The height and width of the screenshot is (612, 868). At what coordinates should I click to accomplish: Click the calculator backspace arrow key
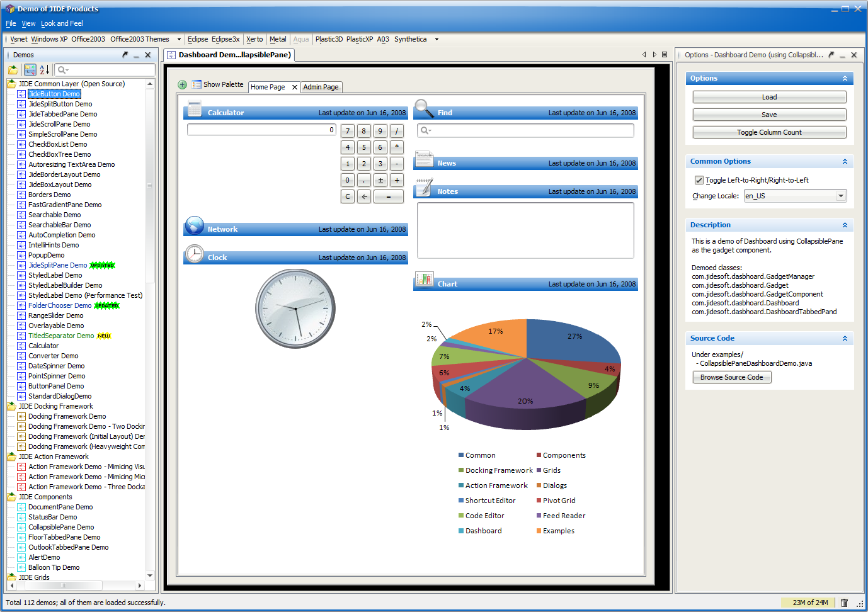364,196
